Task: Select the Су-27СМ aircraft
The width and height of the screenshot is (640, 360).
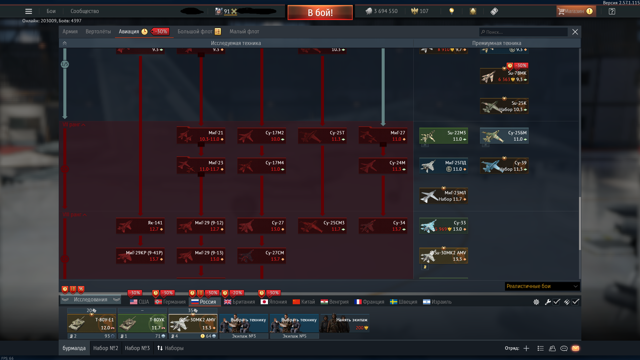Action: click(262, 256)
